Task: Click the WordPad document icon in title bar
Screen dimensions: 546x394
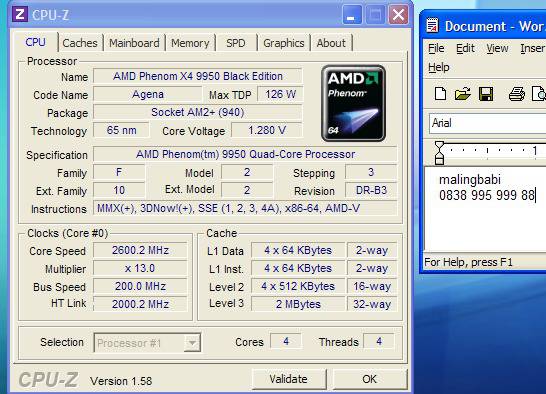Action: [432, 25]
